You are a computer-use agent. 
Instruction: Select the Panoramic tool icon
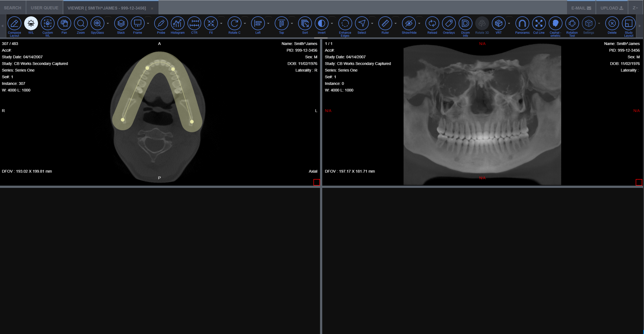coord(522,23)
